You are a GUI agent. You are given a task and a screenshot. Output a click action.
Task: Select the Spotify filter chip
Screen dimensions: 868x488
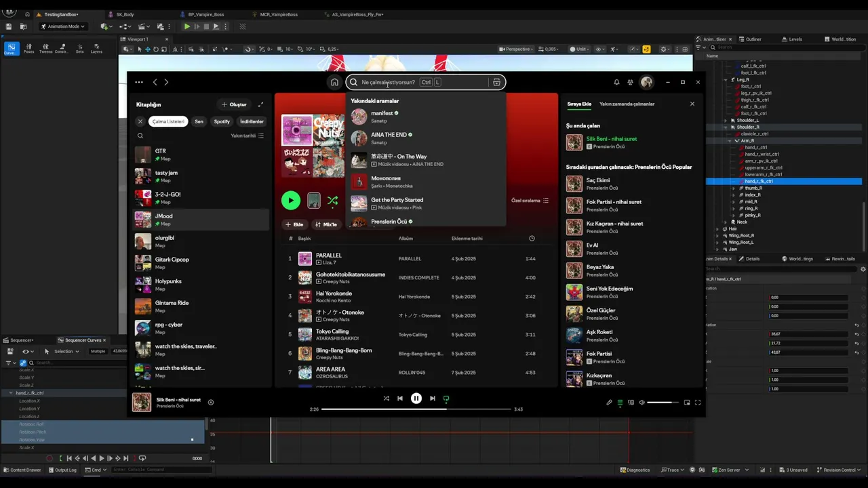pyautogui.click(x=222, y=121)
